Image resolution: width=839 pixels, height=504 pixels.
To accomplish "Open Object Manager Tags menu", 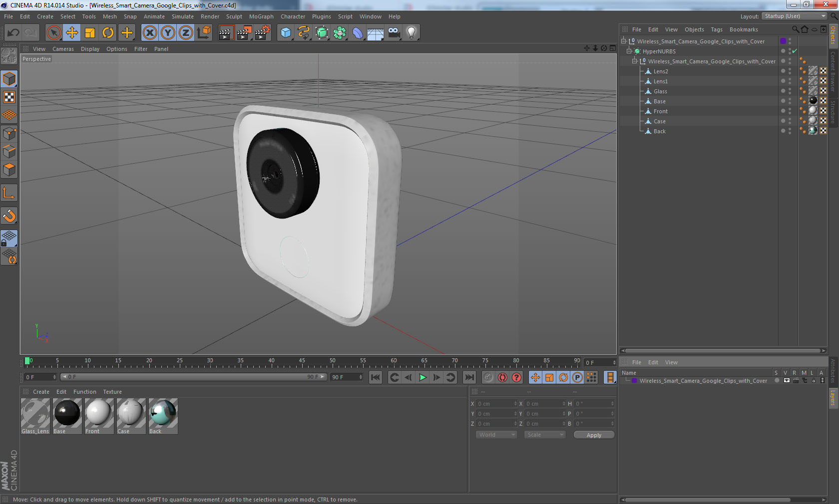I will pos(717,29).
